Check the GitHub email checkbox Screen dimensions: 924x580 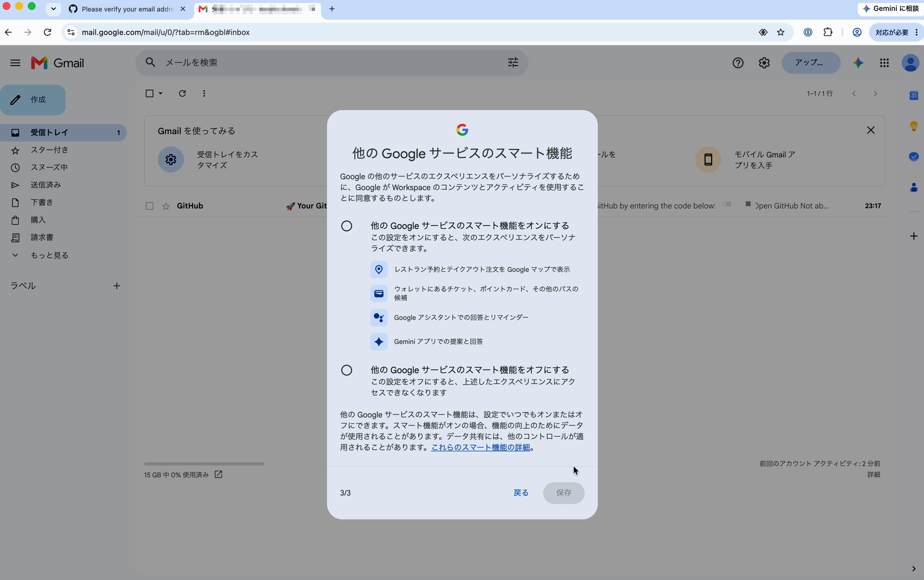[x=150, y=206]
